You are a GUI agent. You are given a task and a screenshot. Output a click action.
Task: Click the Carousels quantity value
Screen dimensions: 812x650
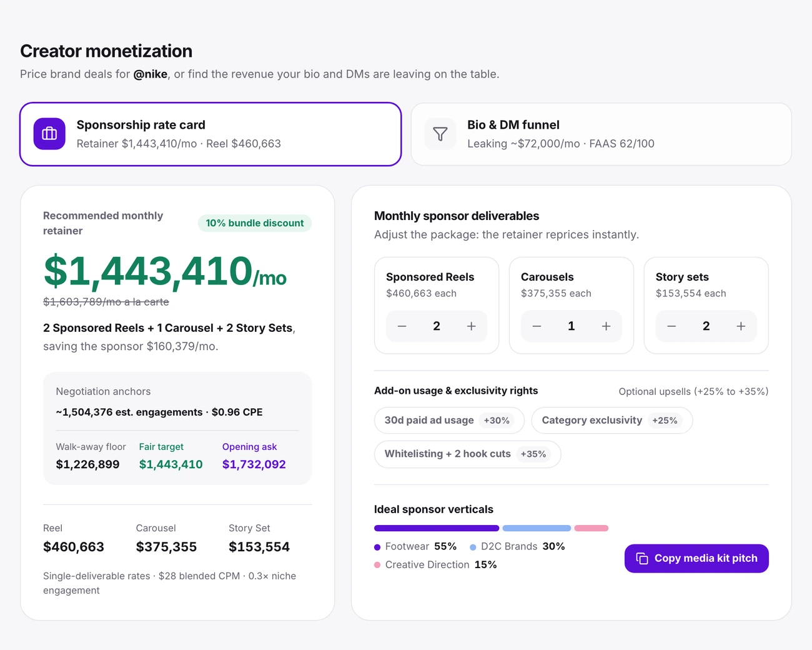pyautogui.click(x=572, y=326)
